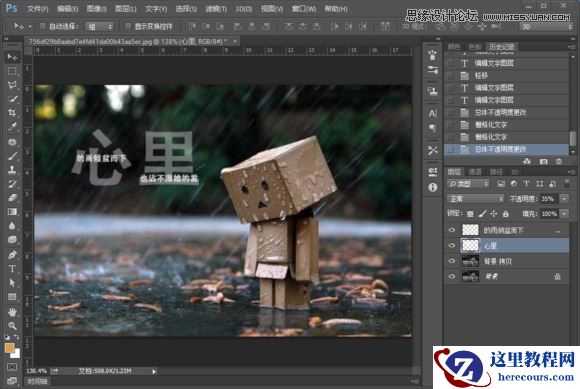Open the Brush Presets panel icon
580x389 pixels.
[x=433, y=70]
